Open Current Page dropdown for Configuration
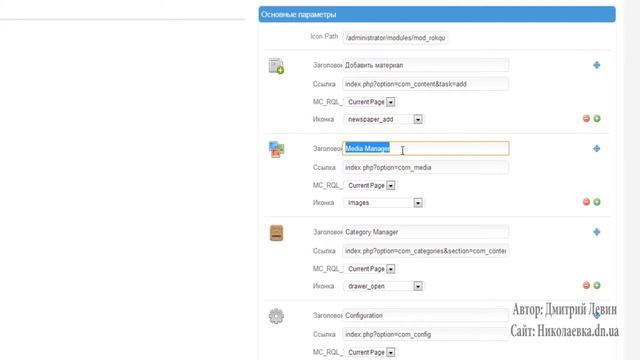The image size is (640, 360). (x=370, y=352)
